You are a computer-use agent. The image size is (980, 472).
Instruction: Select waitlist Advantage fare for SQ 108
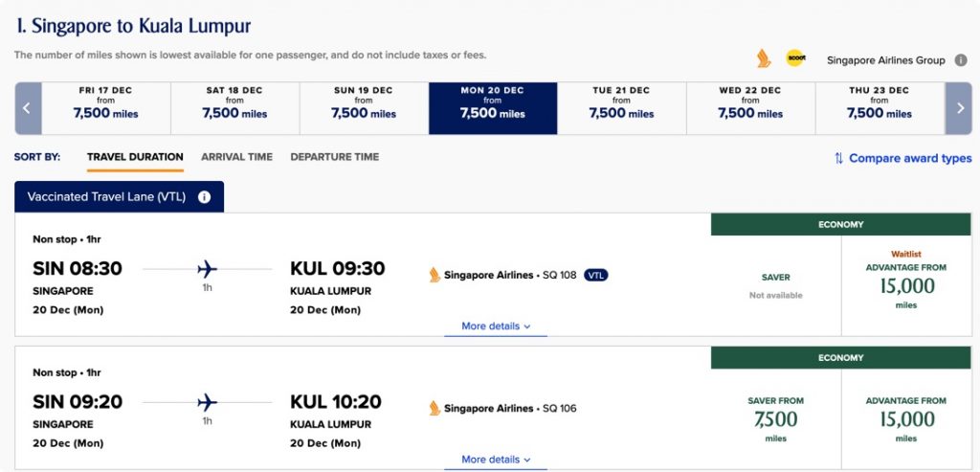(906, 285)
